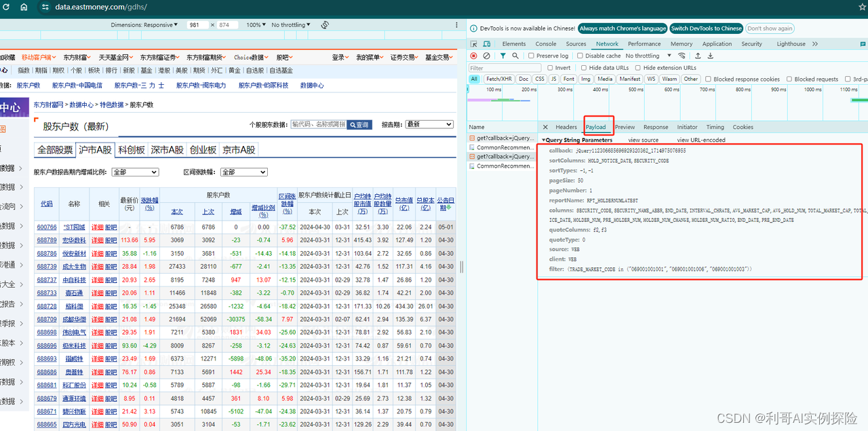Click Switch DevTools to Chinese button

click(707, 29)
